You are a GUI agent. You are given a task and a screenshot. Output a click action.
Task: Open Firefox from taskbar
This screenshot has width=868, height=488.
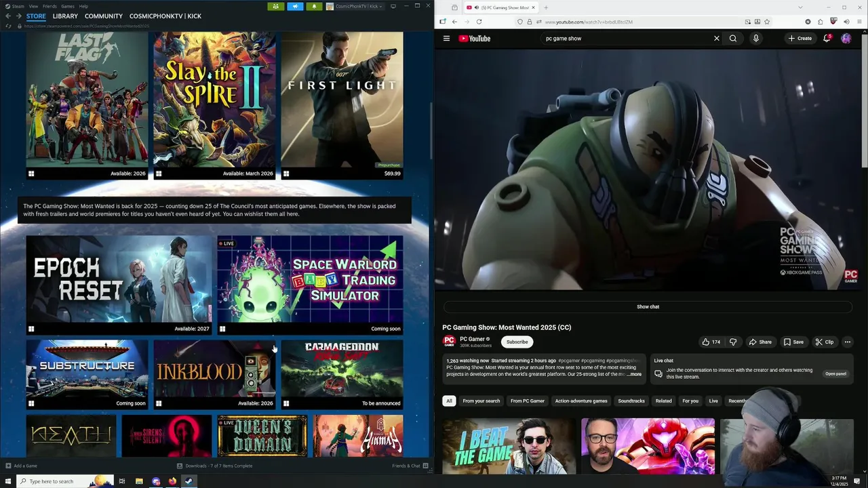click(172, 481)
